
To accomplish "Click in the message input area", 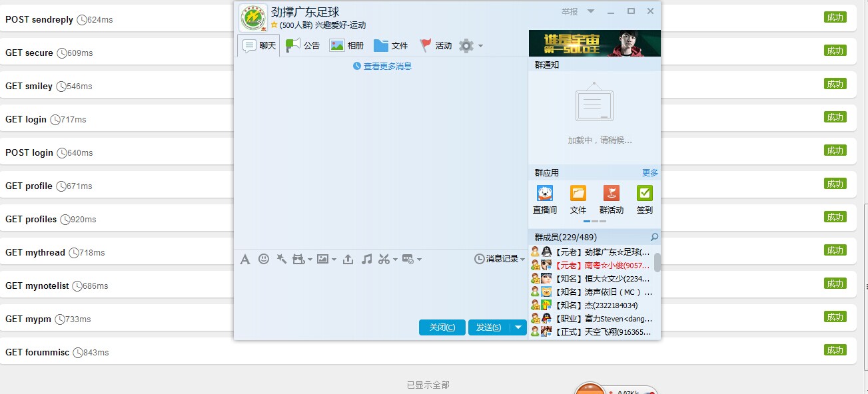I will point(381,292).
